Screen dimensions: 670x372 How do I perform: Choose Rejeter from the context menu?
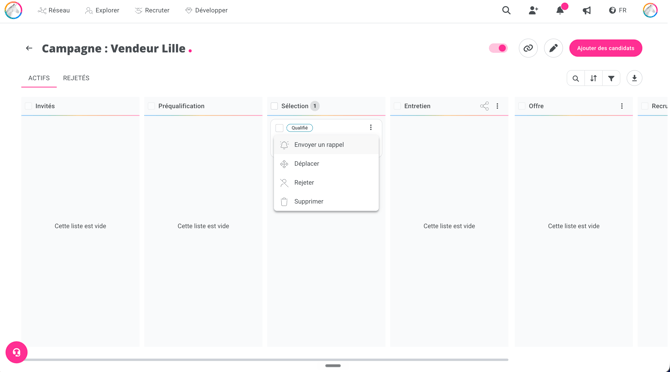pos(326,182)
